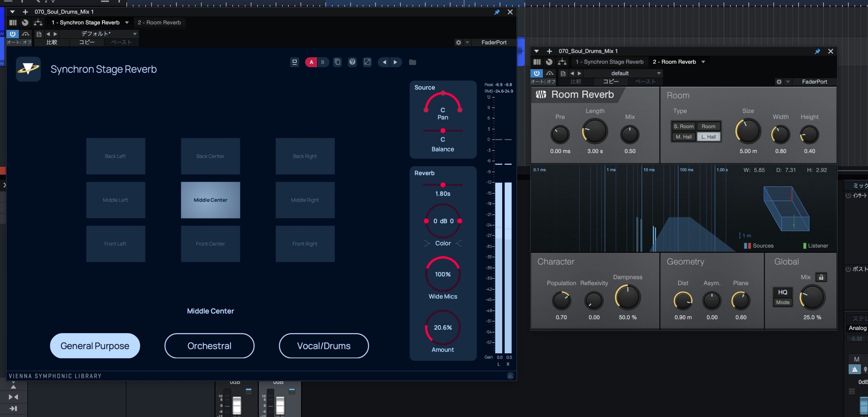Click the Reverb time 1.80s slider
The height and width of the screenshot is (417, 868).
[x=443, y=185]
